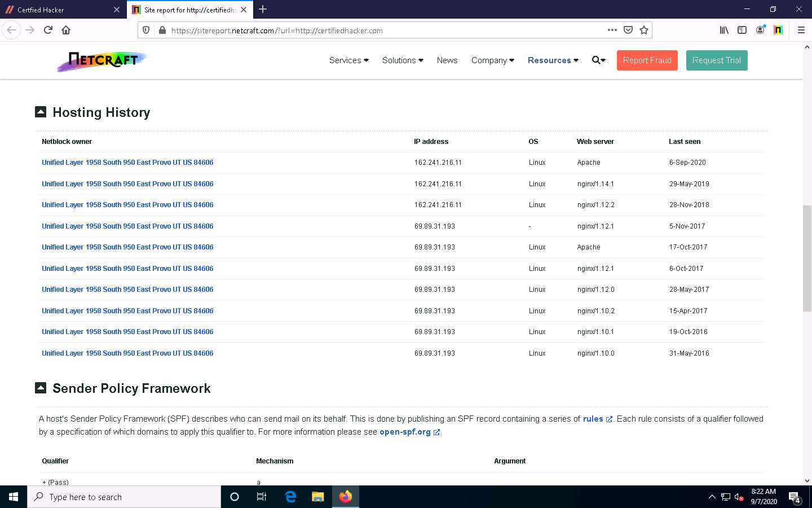Open the Firefox account icon
Viewport: 812px width, 508px height.
tap(760, 30)
